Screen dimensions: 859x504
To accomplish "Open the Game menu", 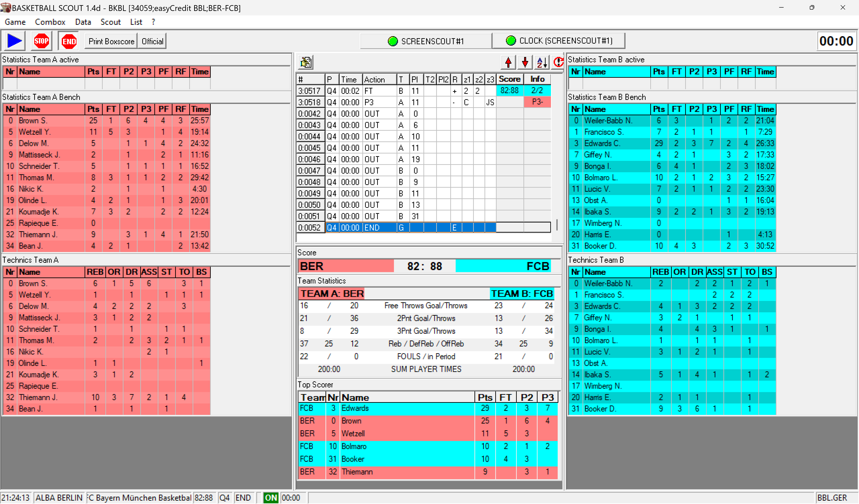I will (x=15, y=22).
